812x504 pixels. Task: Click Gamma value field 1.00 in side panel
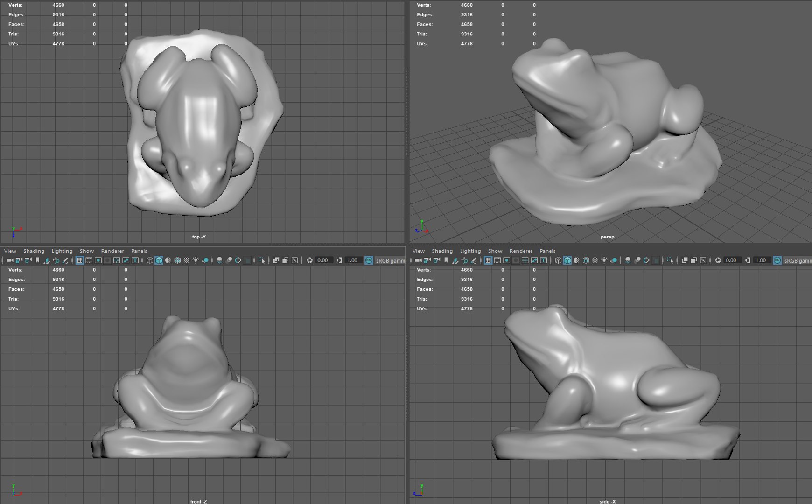[x=761, y=260]
